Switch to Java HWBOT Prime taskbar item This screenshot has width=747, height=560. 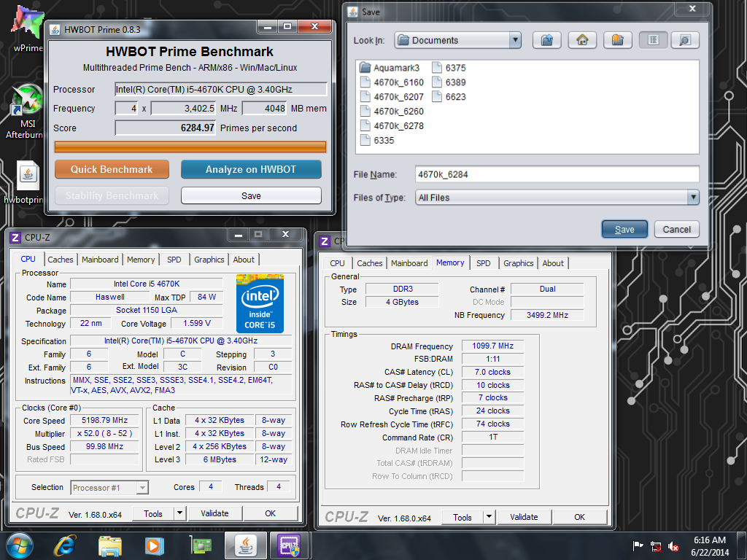click(x=246, y=545)
